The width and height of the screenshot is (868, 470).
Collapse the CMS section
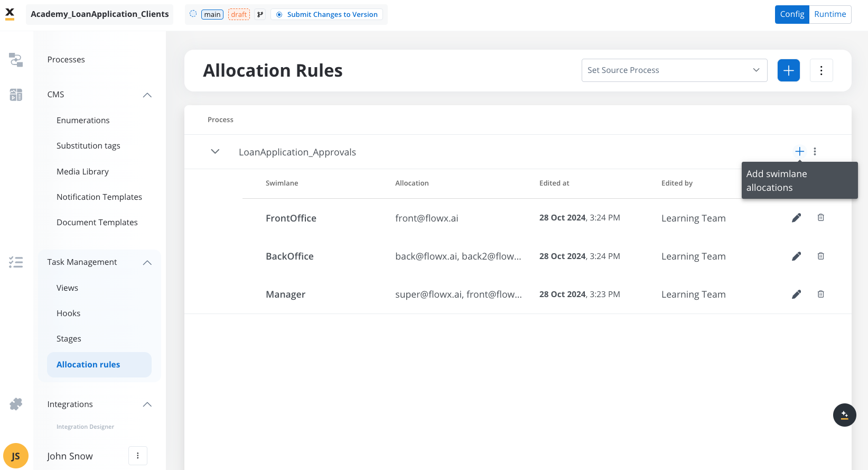(147, 95)
